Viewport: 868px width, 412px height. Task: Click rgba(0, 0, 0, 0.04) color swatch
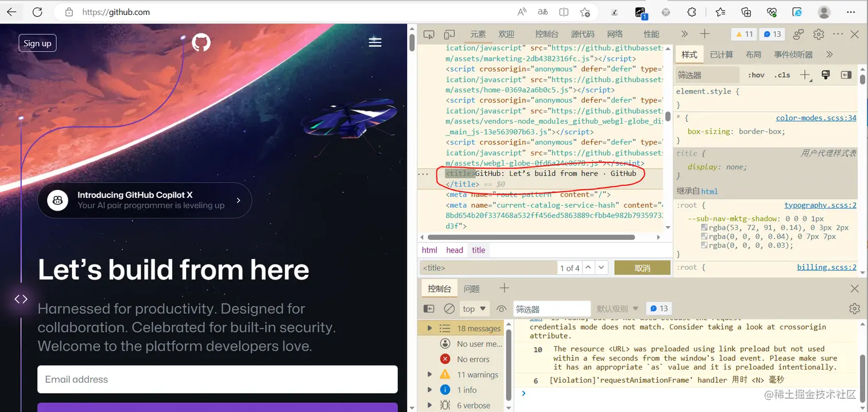704,236
